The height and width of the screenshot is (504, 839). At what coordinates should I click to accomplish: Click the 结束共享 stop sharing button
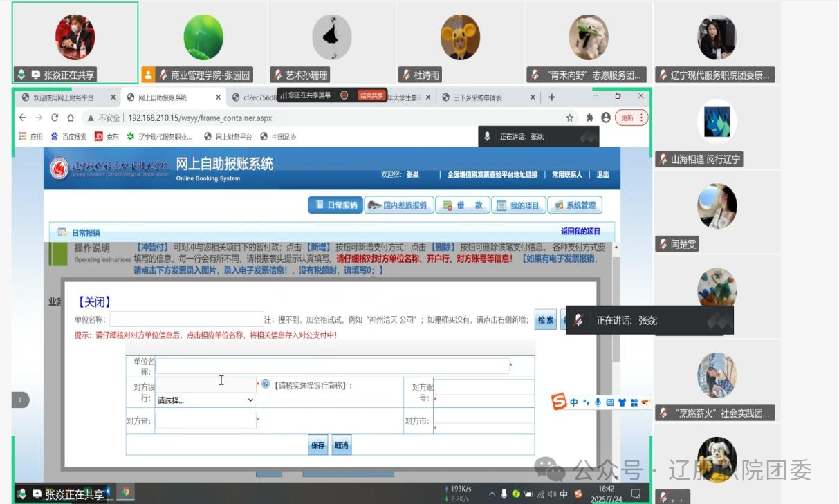371,95
